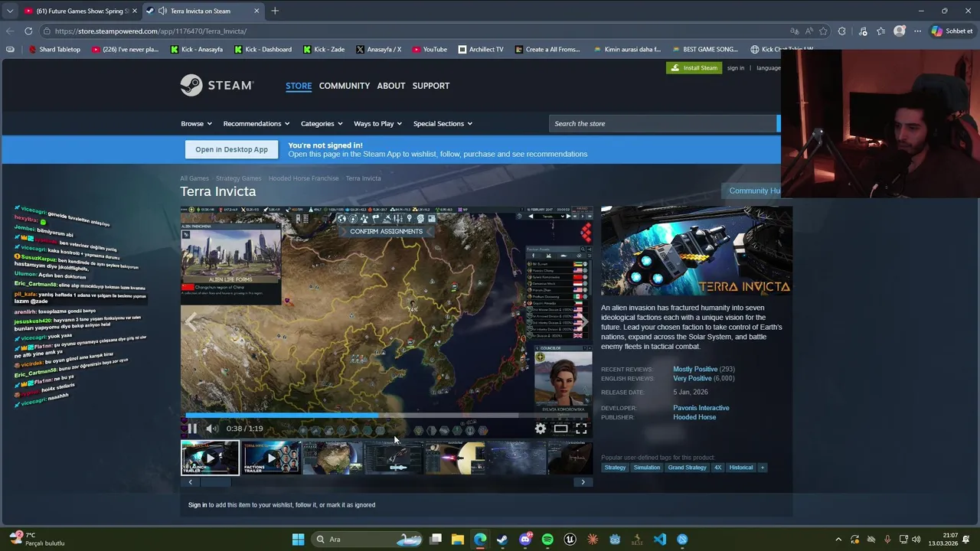The image size is (980, 551).
Task: Open the language dropdown
Action: point(769,68)
